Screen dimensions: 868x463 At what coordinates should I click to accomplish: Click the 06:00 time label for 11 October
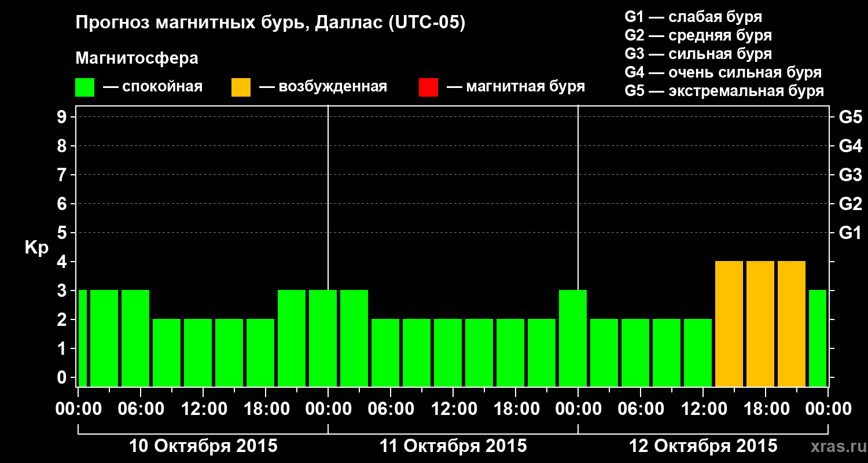[391, 409]
